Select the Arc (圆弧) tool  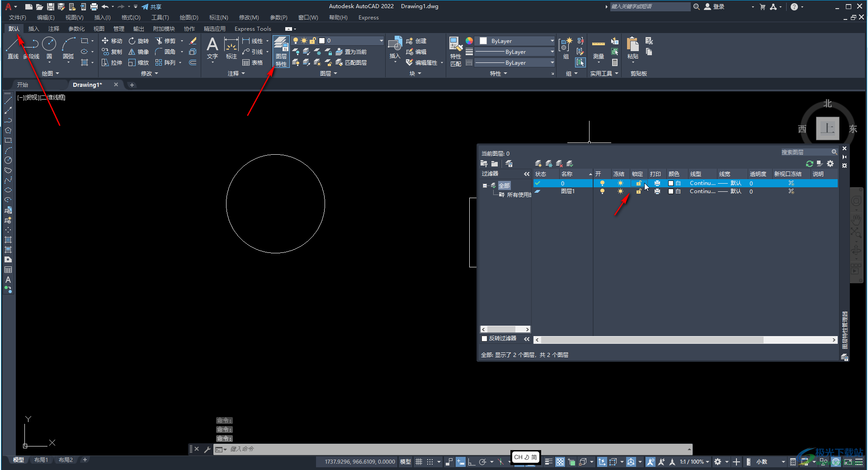(x=68, y=48)
